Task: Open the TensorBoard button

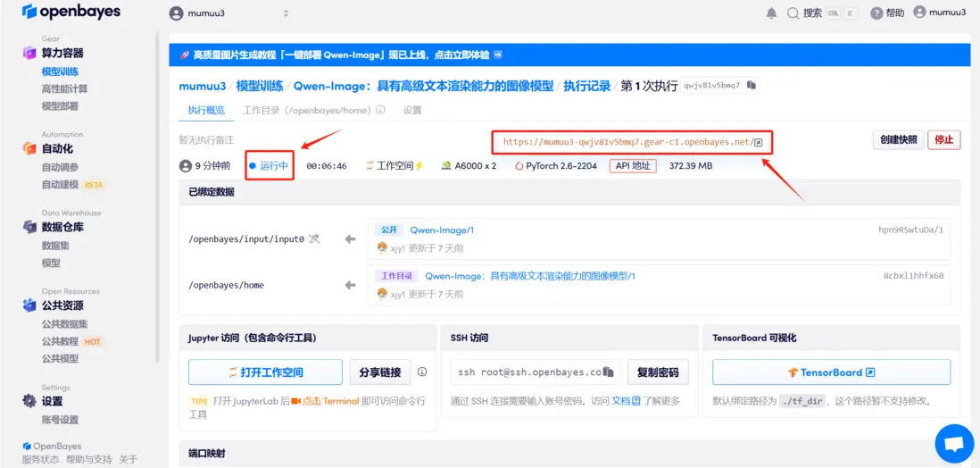Action: click(831, 372)
